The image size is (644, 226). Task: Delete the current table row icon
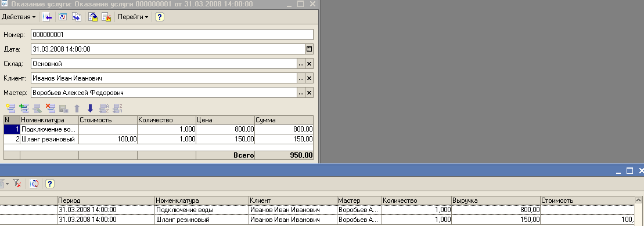coord(50,108)
